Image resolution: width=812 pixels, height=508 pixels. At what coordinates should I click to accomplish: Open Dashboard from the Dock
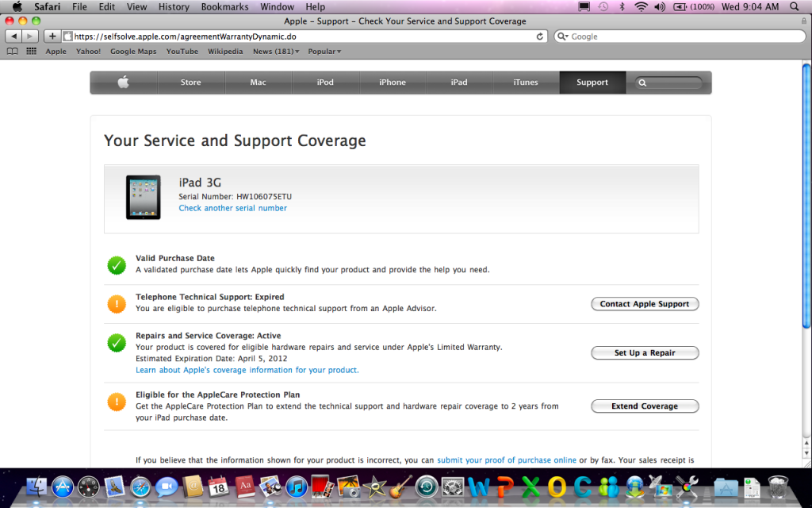(89, 487)
